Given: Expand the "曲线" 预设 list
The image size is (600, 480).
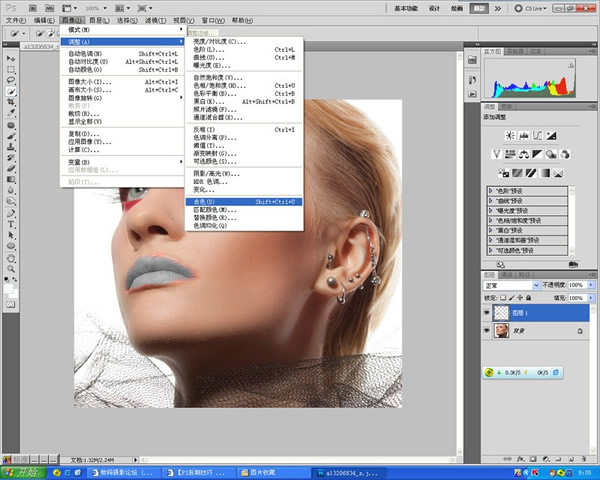Looking at the screenshot, I should [491, 201].
